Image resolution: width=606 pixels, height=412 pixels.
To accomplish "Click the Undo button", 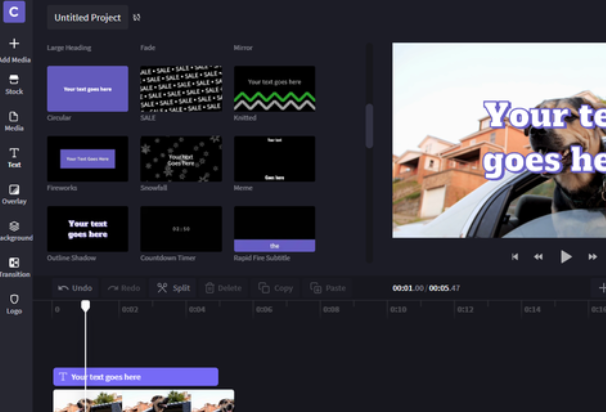I will [x=75, y=288].
